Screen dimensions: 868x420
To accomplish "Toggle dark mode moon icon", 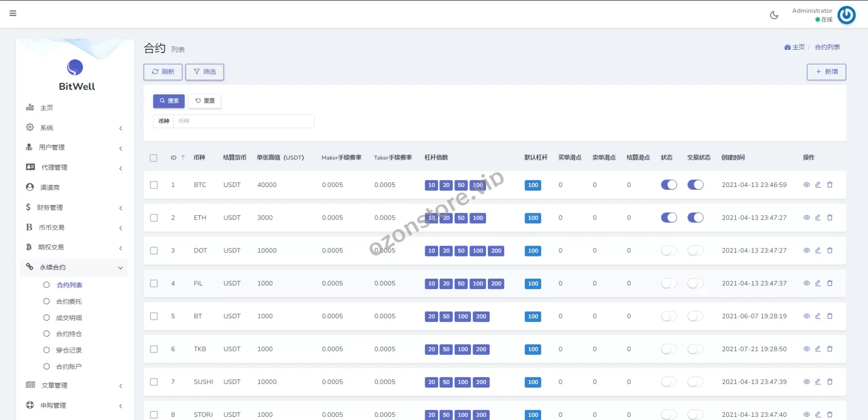I will [x=774, y=15].
